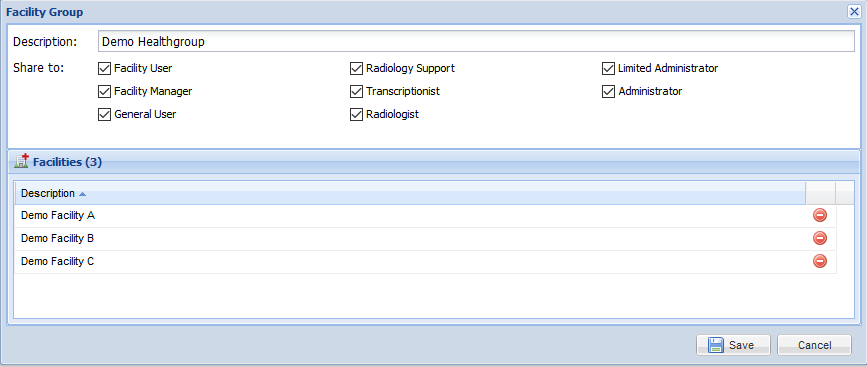Click the Cancel button
The width and height of the screenshot is (867, 367).
[x=814, y=345]
